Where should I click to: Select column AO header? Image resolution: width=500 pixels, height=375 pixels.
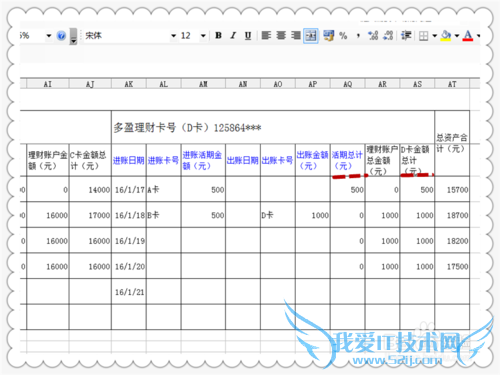[x=278, y=84]
